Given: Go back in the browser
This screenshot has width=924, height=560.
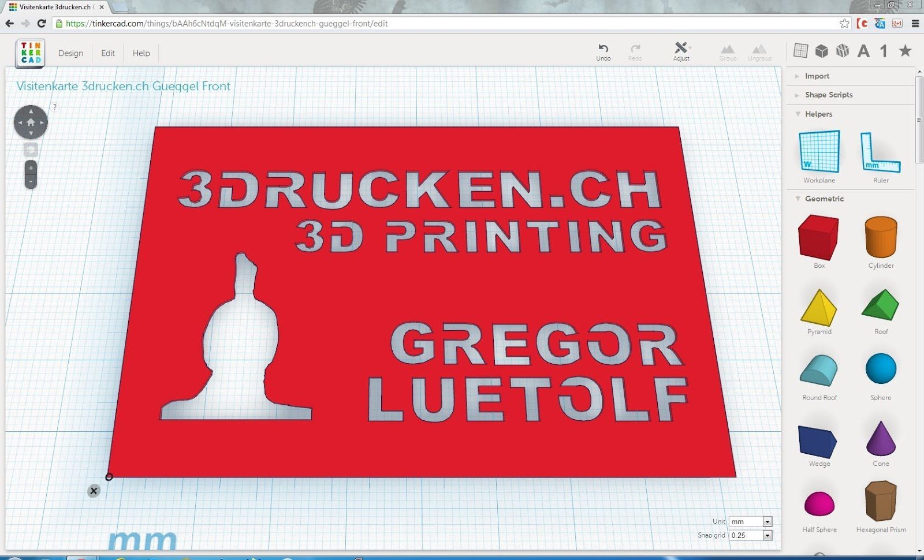Looking at the screenshot, I should [x=9, y=23].
